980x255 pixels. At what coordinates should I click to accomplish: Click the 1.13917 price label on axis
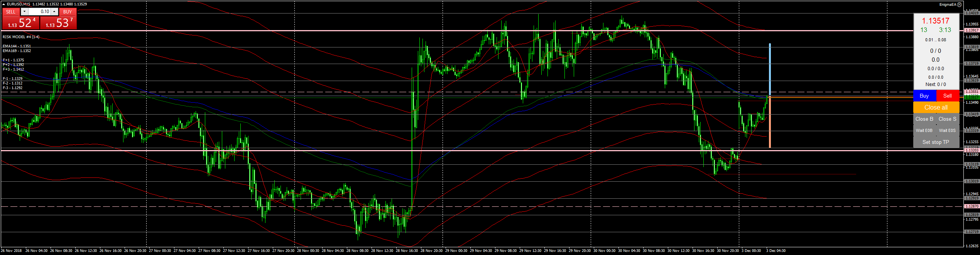[x=972, y=30]
